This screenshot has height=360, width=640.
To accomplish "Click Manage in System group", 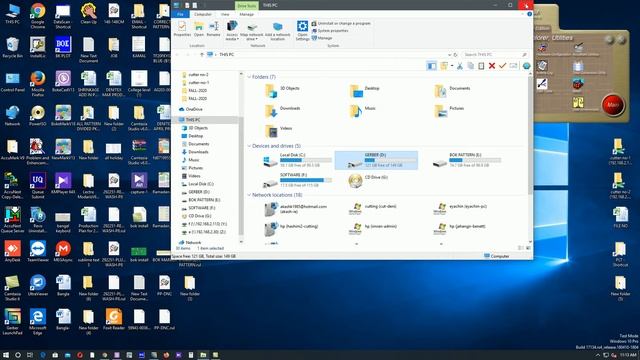I will coord(322,38).
